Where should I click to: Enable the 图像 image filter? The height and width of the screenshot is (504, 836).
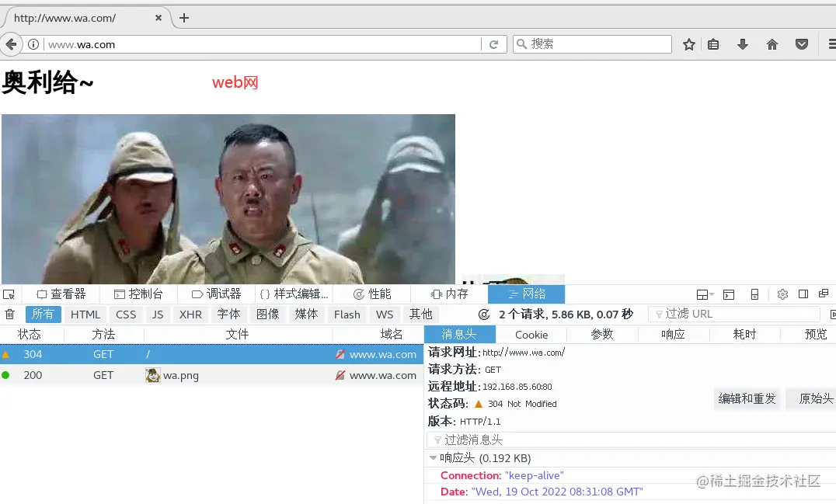(x=268, y=314)
